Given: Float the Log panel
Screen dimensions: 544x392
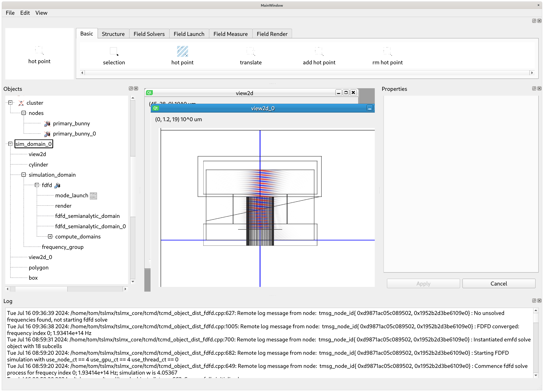Looking at the screenshot, I should click(534, 301).
